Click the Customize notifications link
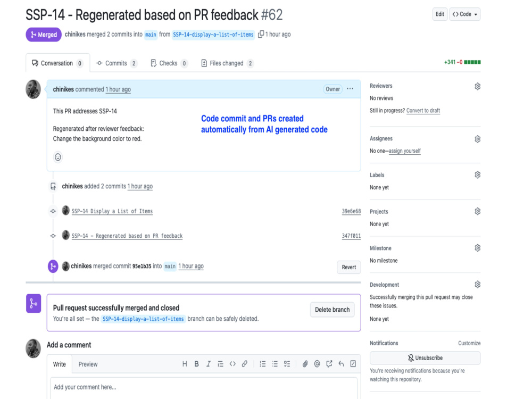Screen dimensions: 532x399 coord(469,343)
